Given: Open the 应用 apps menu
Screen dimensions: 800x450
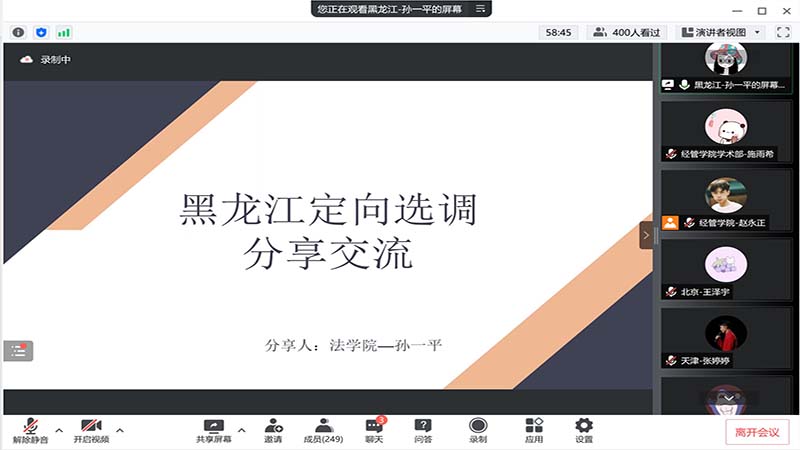Looking at the screenshot, I should (534, 431).
